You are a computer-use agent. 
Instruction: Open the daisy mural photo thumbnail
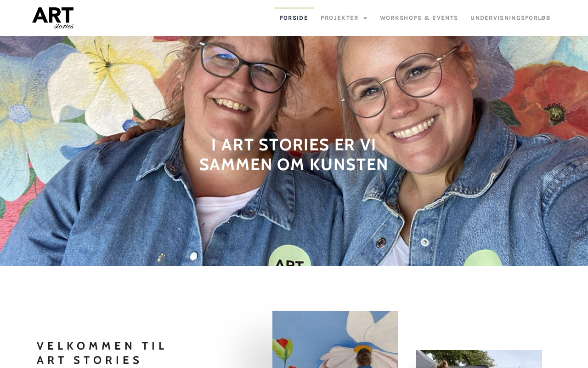(335, 339)
